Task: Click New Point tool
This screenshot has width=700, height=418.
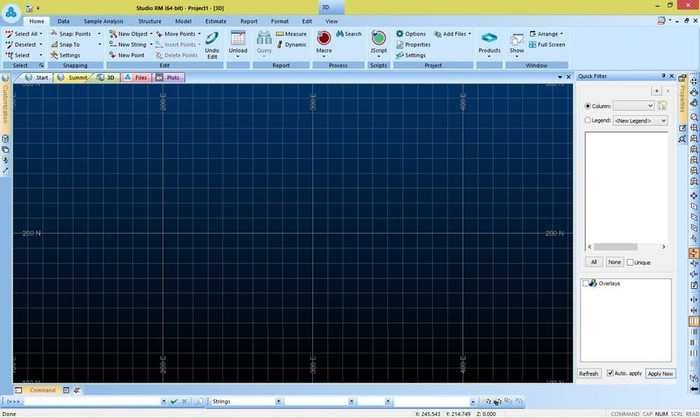Action: click(127, 55)
